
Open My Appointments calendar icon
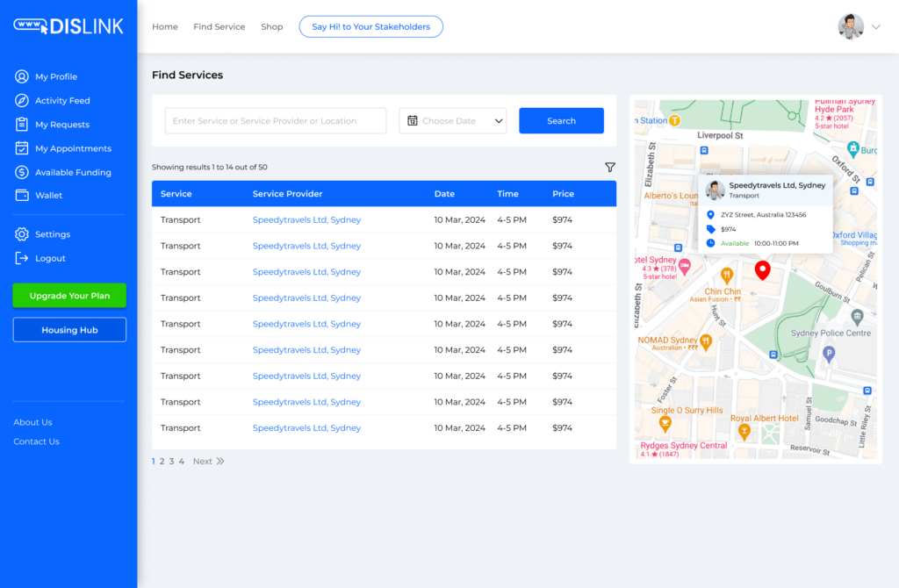click(22, 148)
